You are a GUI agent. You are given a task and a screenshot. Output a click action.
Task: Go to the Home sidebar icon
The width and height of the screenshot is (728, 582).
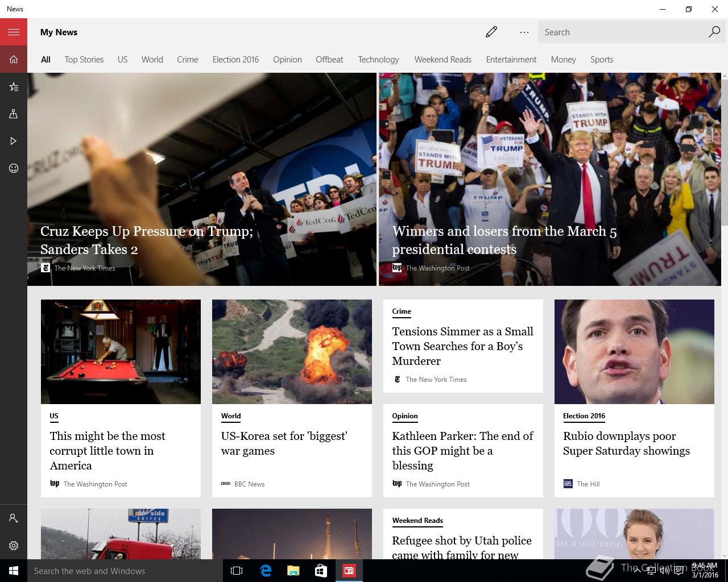[14, 59]
